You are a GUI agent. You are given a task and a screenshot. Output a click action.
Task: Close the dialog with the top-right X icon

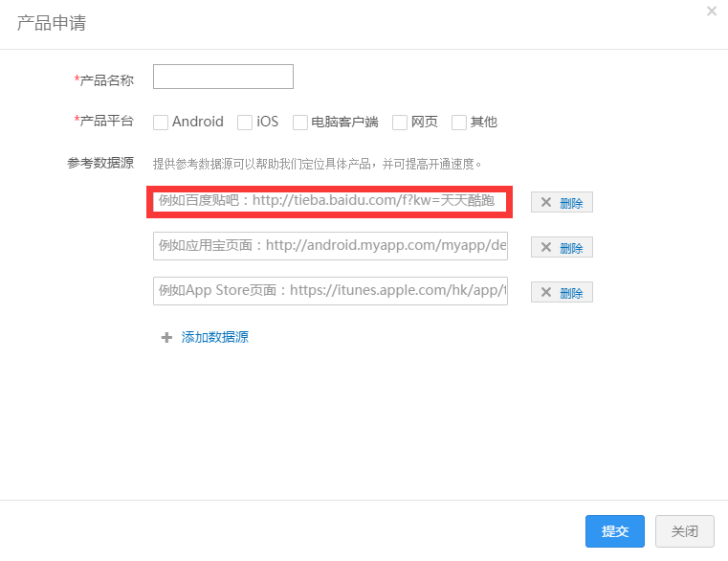(x=711, y=11)
